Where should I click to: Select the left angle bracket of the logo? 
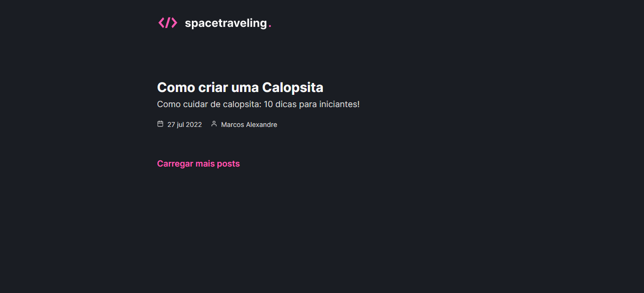[162, 22]
